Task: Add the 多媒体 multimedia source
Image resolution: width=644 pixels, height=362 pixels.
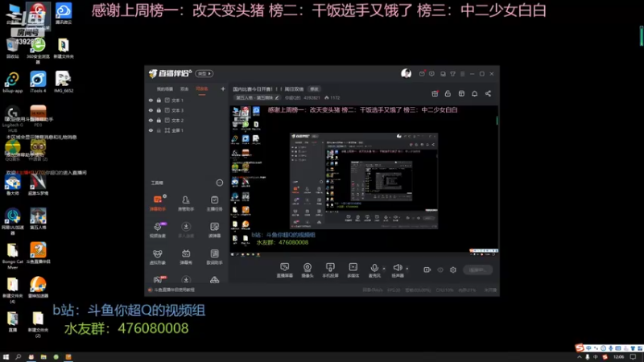Action: (x=353, y=270)
